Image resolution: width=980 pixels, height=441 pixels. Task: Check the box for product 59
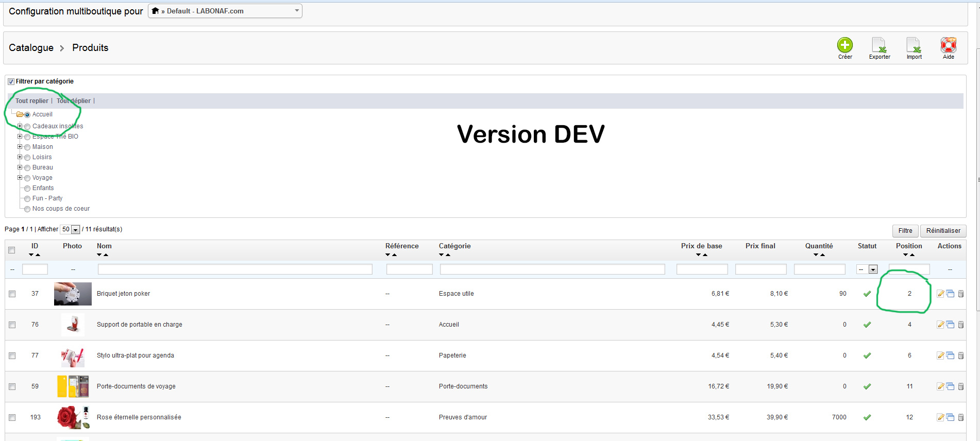pyautogui.click(x=12, y=386)
